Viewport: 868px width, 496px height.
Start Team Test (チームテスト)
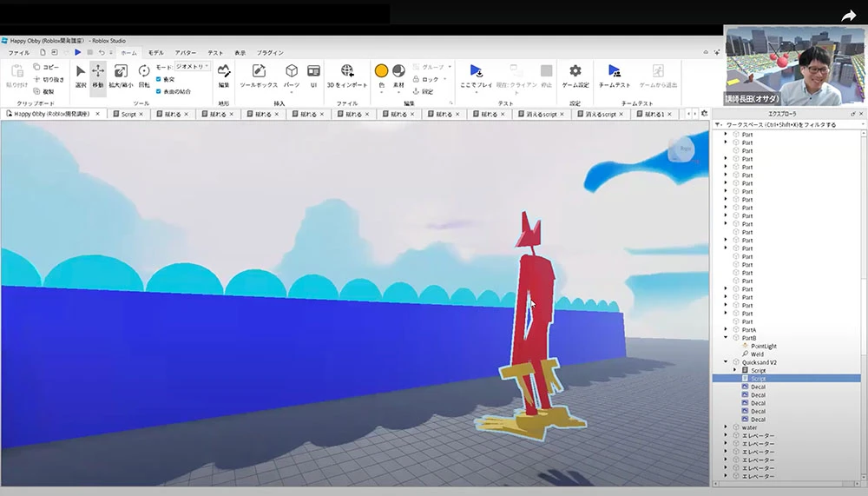615,76
